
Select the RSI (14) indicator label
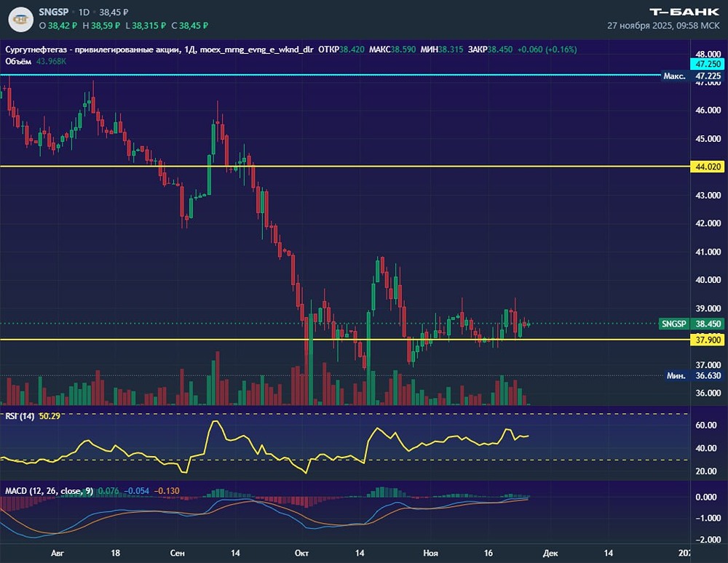tap(17, 416)
